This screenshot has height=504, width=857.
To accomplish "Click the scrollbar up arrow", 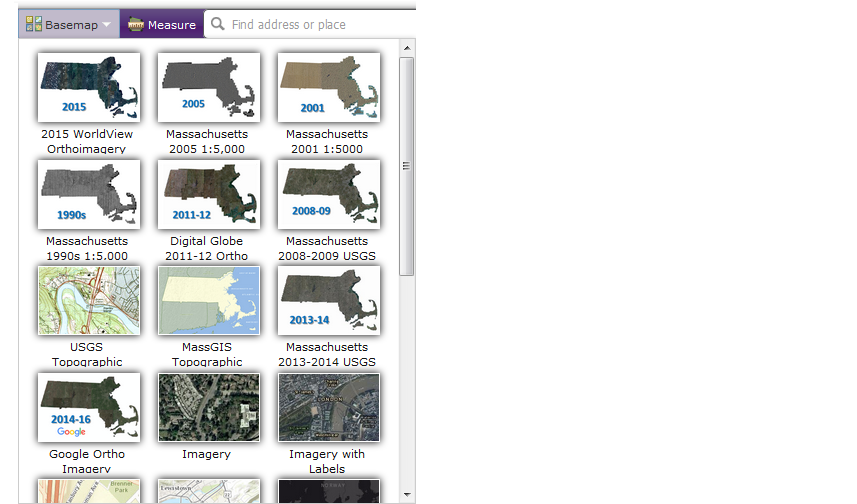I will 407,47.
